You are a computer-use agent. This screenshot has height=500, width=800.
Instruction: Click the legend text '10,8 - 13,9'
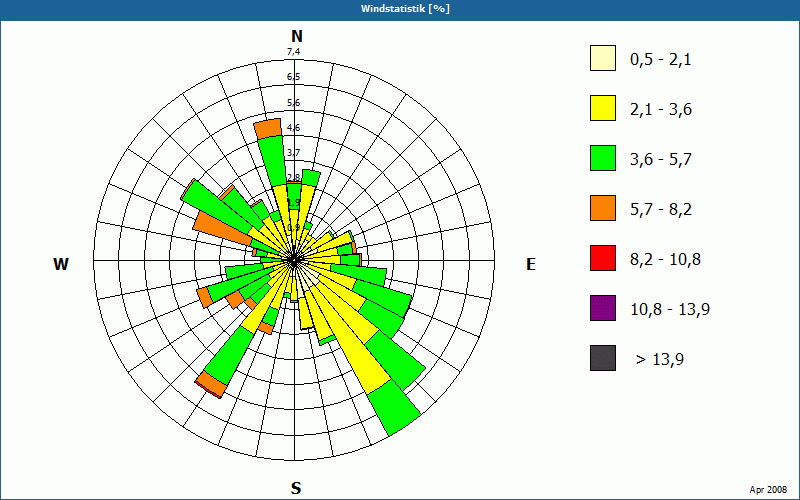670,310
